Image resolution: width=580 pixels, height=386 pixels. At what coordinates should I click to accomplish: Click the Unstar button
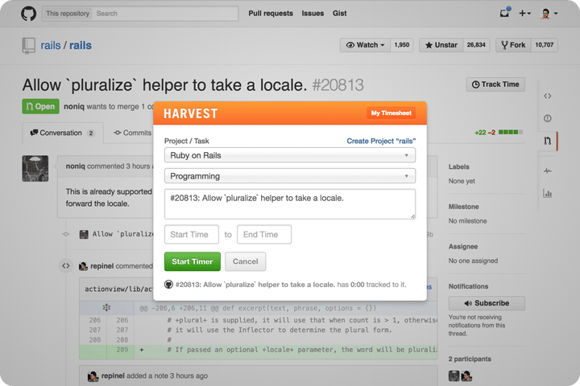click(x=441, y=45)
